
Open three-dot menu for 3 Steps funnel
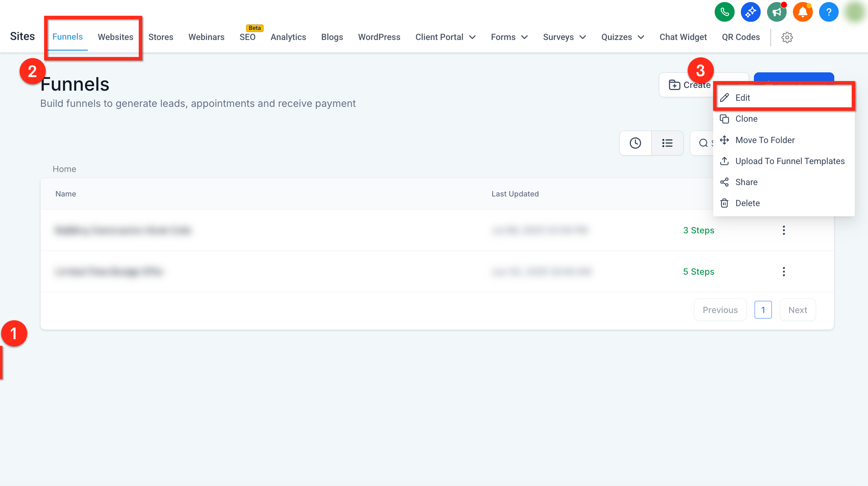click(784, 230)
